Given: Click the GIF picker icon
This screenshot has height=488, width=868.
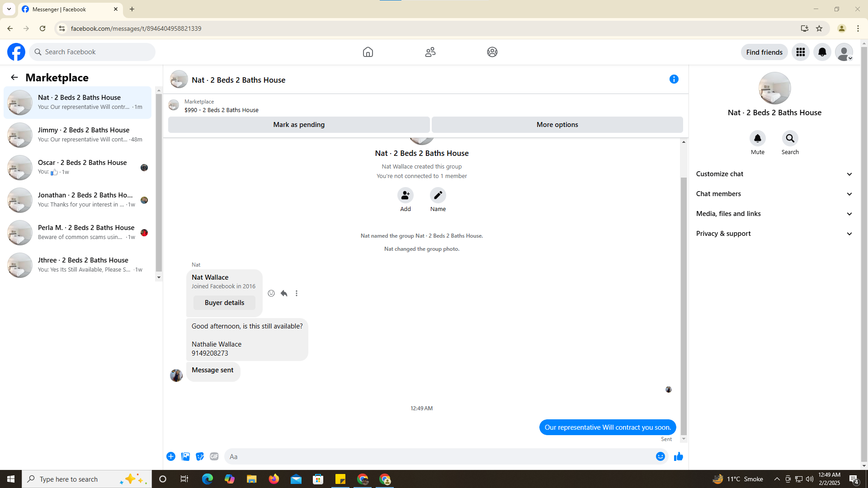Looking at the screenshot, I should (x=214, y=456).
